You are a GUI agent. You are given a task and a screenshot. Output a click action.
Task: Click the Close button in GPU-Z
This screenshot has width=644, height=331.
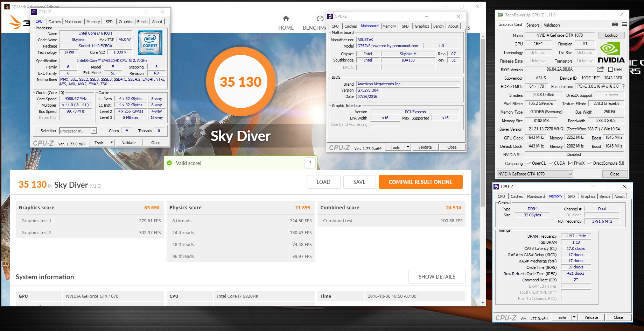(615, 174)
